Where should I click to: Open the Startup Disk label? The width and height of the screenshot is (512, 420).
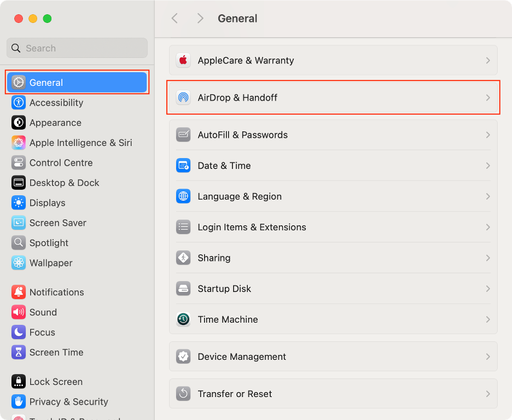(x=224, y=289)
